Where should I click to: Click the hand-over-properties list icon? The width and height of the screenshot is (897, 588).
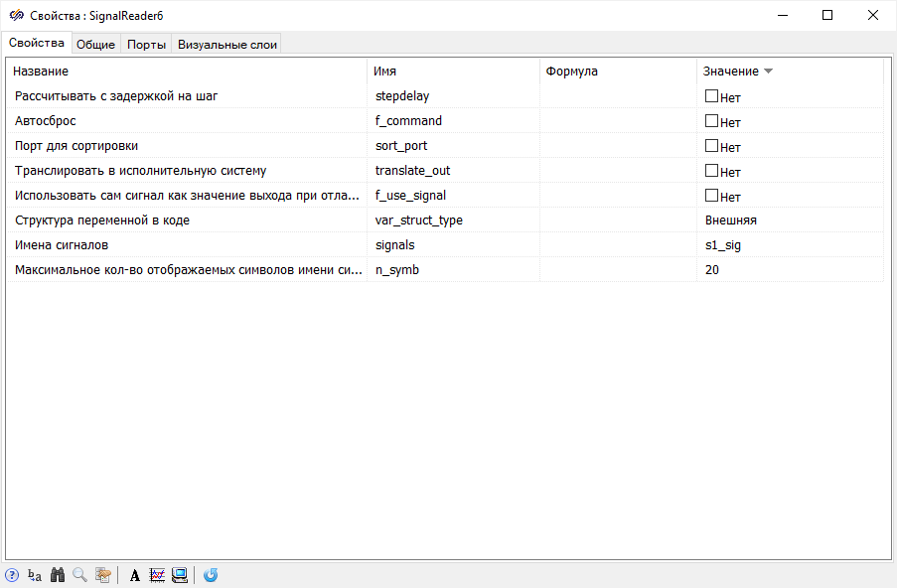(x=102, y=575)
